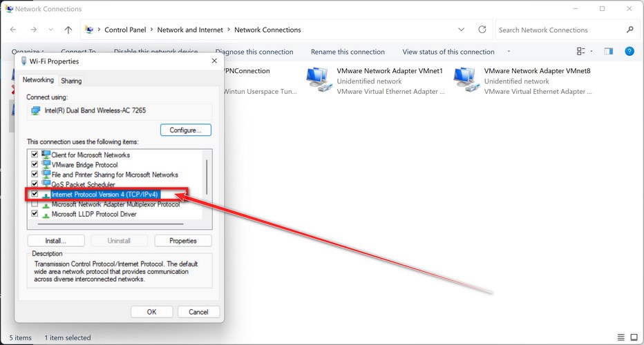The width and height of the screenshot is (644, 345).
Task: Click View status of this connection
Action: [448, 52]
